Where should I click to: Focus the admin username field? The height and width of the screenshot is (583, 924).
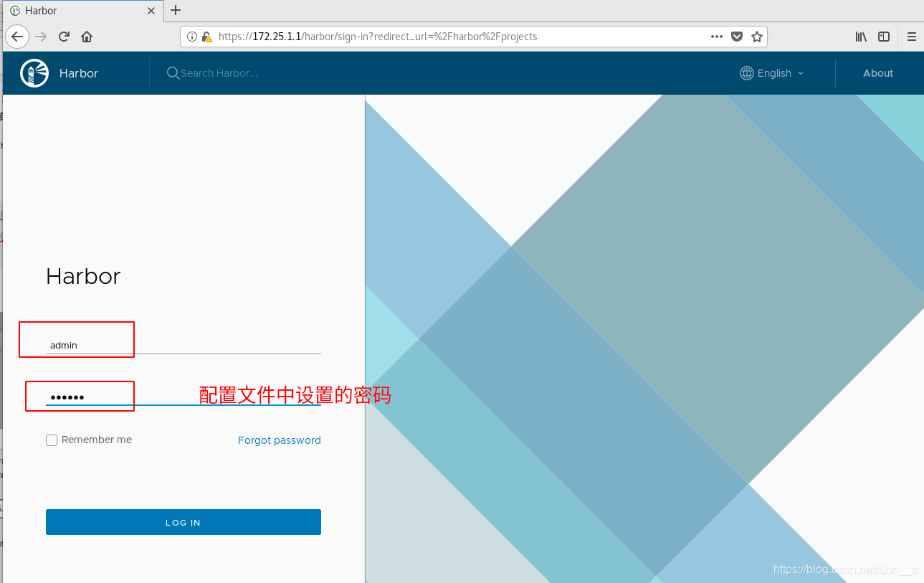pos(184,345)
